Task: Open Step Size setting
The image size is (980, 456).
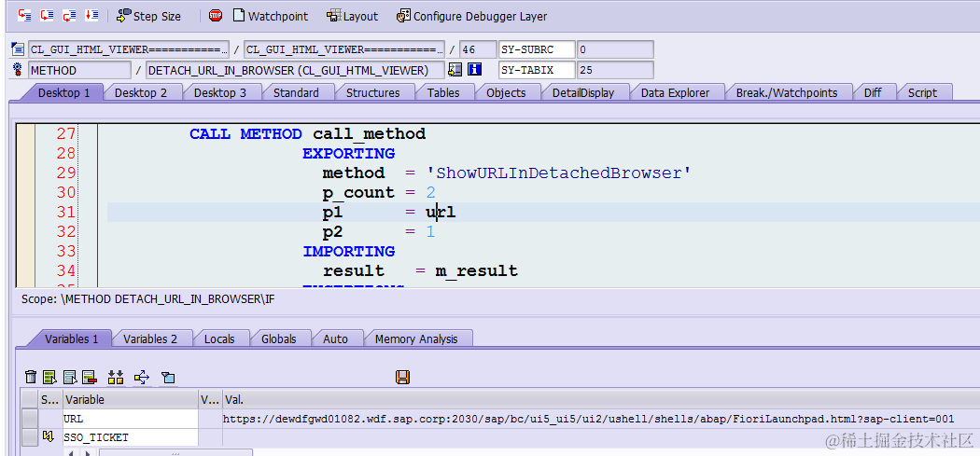Action: click(148, 16)
